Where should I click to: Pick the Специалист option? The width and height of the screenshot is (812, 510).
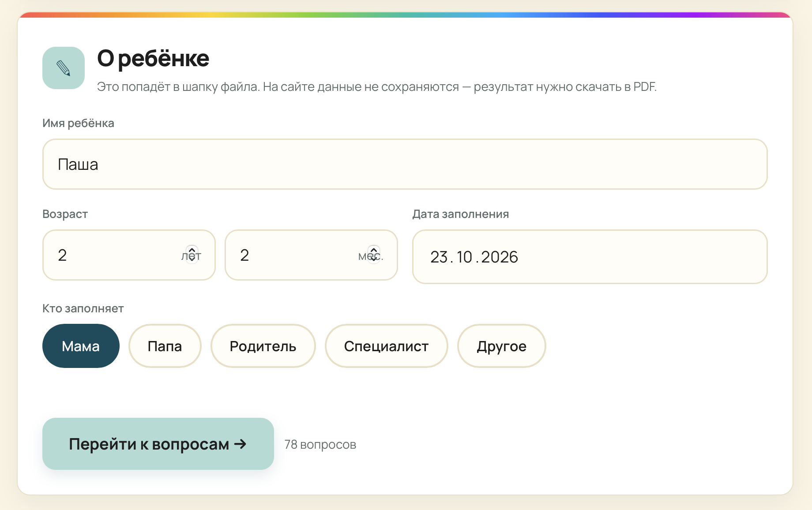[x=386, y=346]
